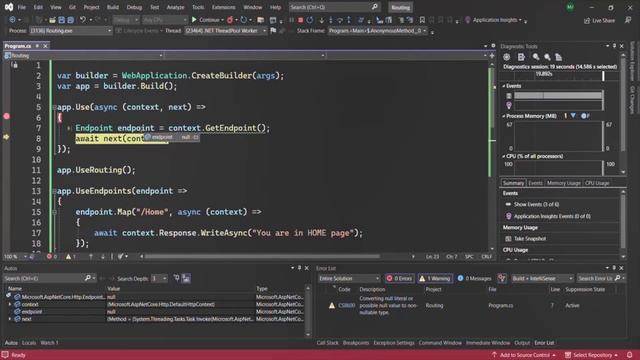Expand the context variable in Autos

click(x=10, y=304)
